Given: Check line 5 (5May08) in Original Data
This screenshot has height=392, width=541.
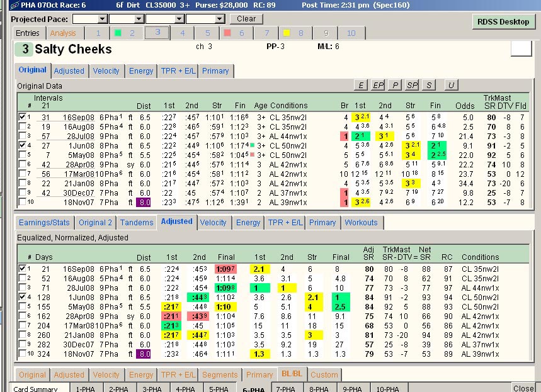Looking at the screenshot, I should [x=23, y=154].
